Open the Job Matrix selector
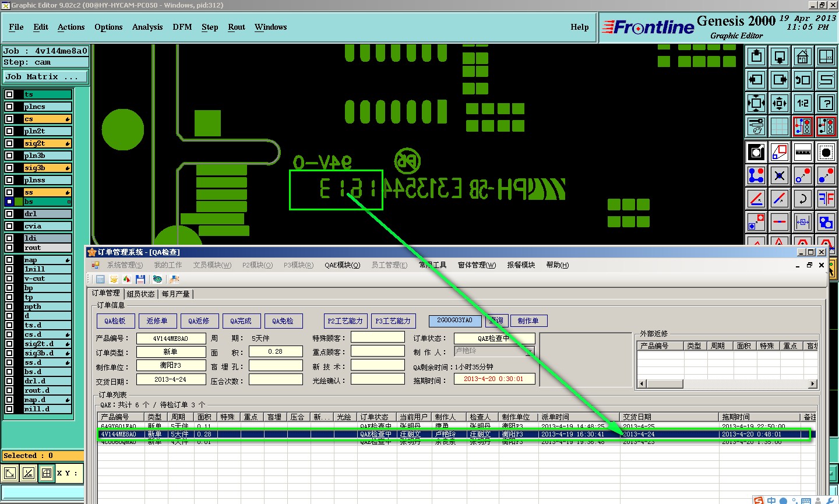 [x=45, y=76]
